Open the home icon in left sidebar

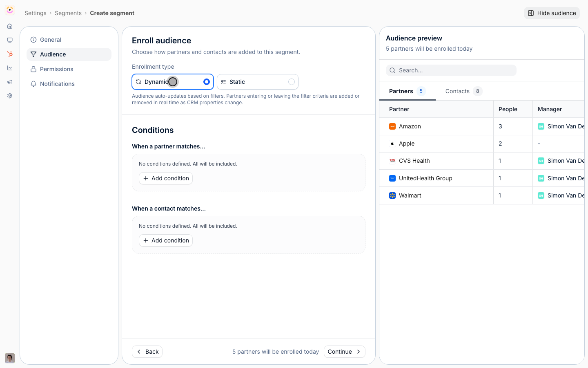point(10,26)
